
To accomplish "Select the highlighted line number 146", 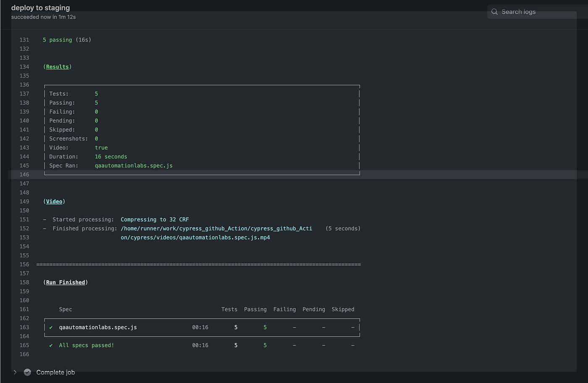I will tap(24, 174).
